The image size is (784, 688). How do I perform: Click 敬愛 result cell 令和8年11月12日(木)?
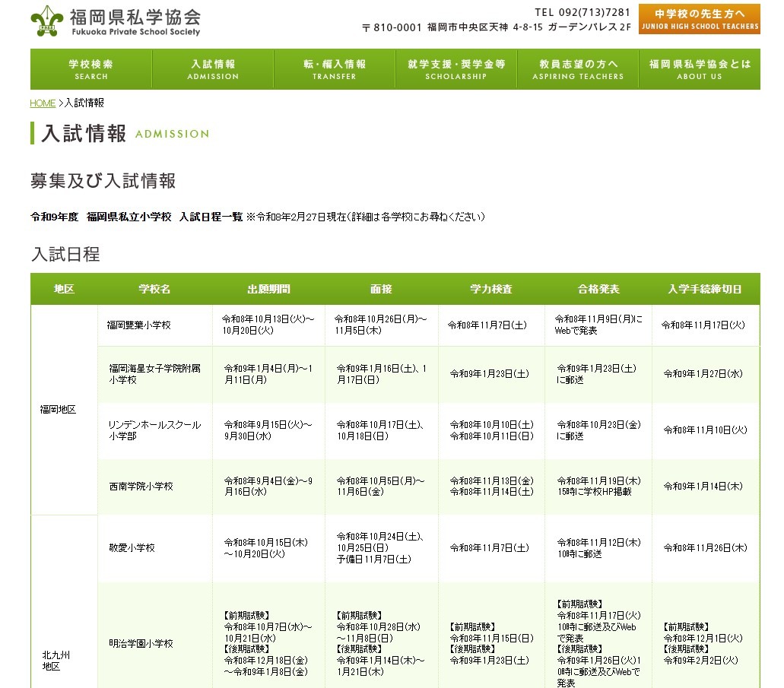coord(598,548)
